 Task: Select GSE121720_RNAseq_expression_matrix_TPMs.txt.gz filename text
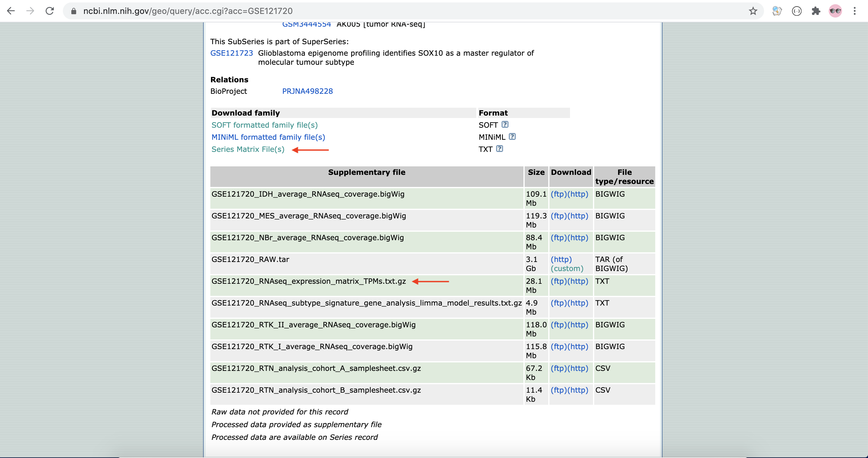309,281
